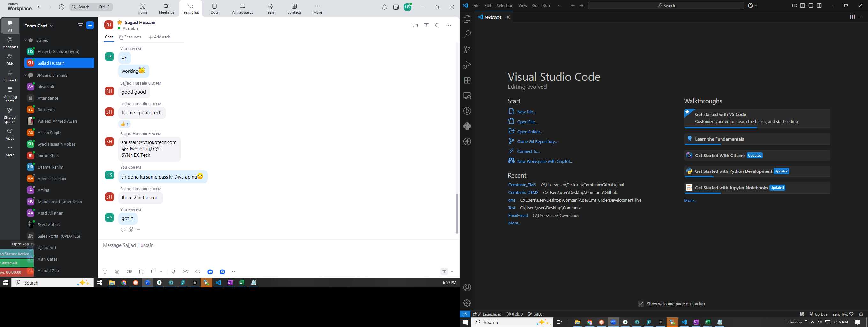Viewport: 868px width, 327px height.
Task: Open the Sales Portal (UPDATES) channel
Action: (59, 236)
